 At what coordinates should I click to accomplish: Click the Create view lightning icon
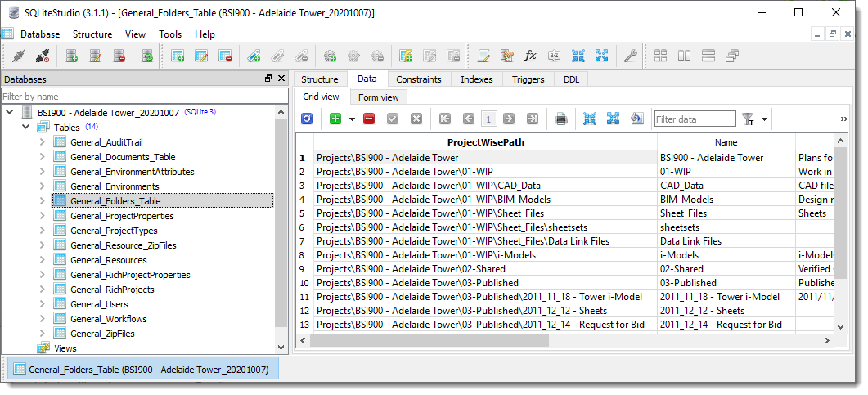[406, 56]
